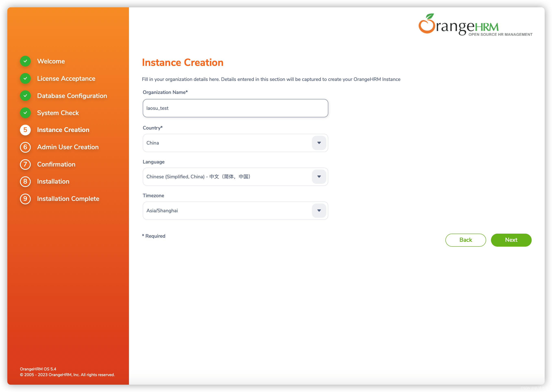Click the Next button to proceed
552x392 pixels.
click(511, 240)
